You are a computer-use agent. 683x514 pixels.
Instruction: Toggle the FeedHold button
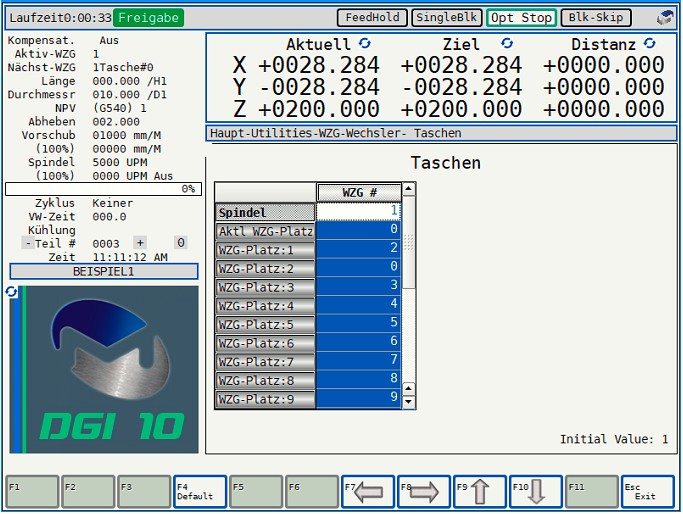(372, 18)
